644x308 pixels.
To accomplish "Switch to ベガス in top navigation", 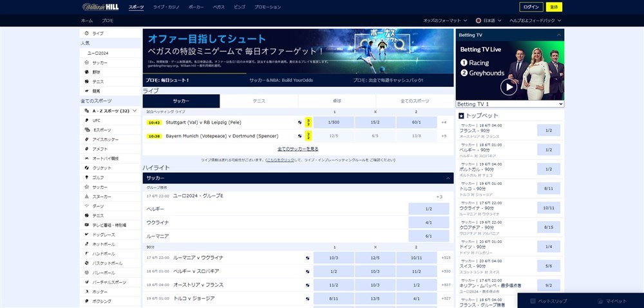I will pyautogui.click(x=218, y=7).
